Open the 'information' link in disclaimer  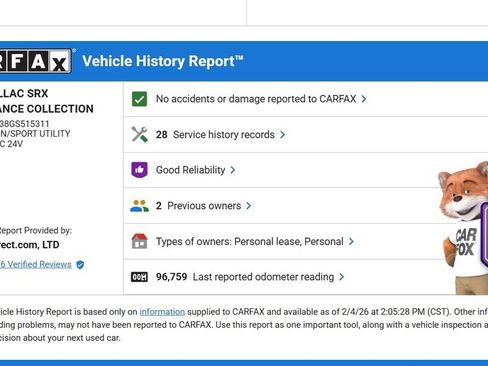[x=162, y=312]
